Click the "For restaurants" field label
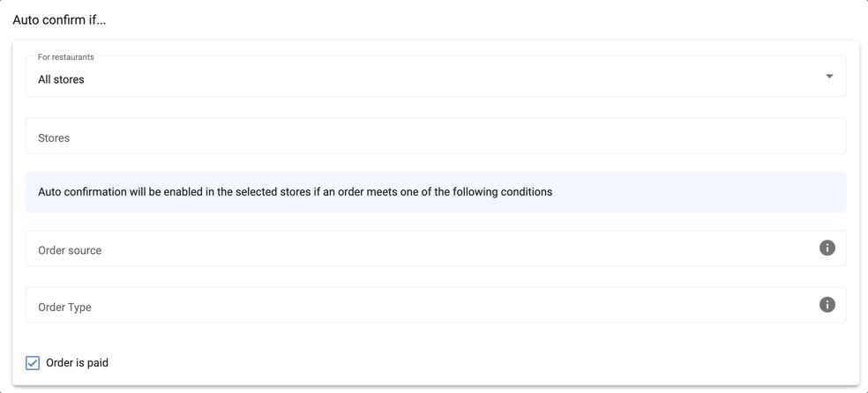This screenshot has height=393, width=868. point(66,57)
